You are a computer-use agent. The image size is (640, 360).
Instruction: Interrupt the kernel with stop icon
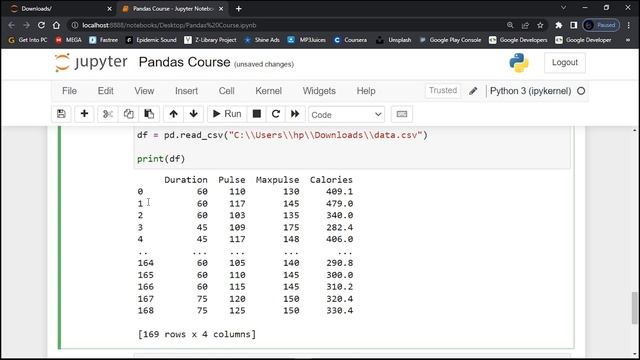tap(257, 114)
